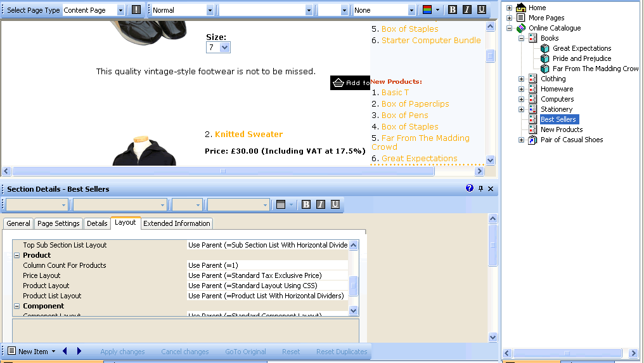644x363 pixels.
Task: Toggle underline in the top formatting toolbar
Action: point(481,10)
